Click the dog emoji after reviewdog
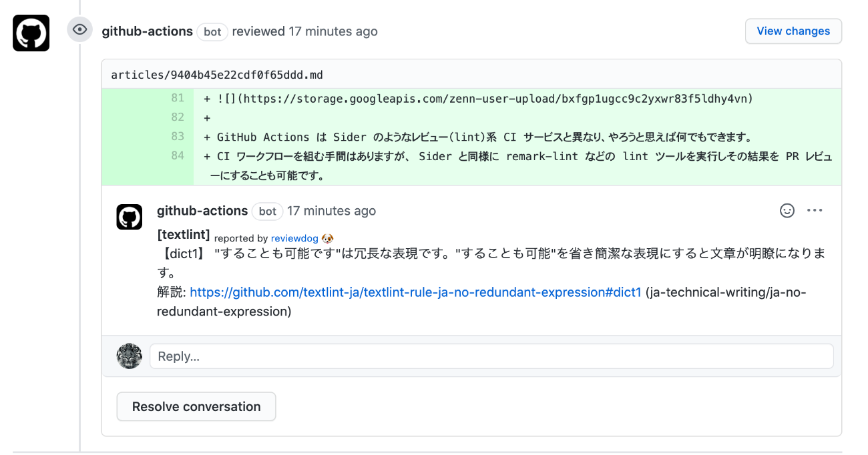 (x=327, y=238)
